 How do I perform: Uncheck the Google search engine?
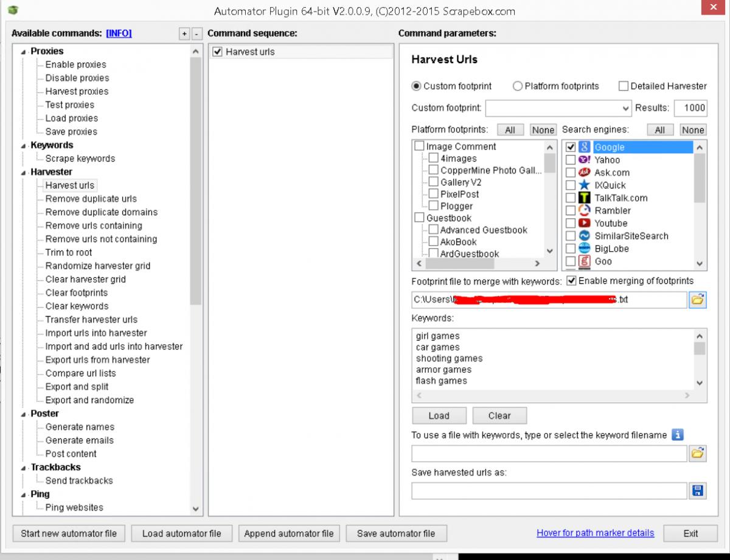tap(571, 147)
